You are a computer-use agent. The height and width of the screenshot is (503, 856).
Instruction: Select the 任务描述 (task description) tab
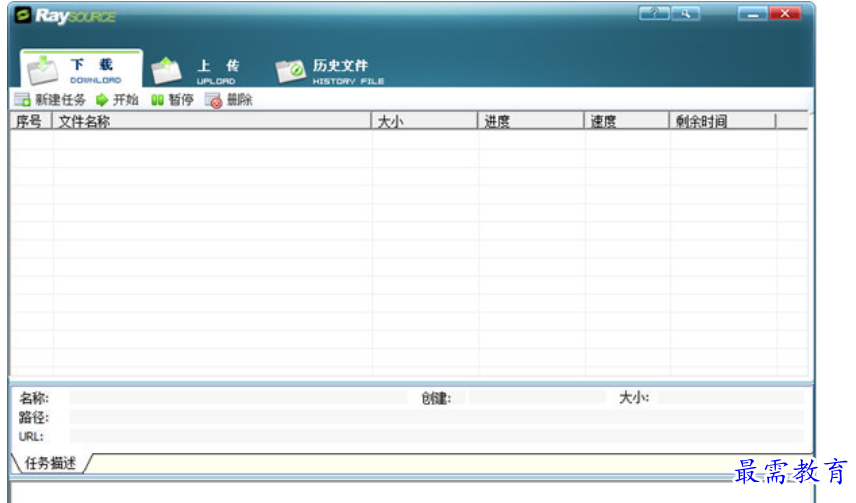pos(50,463)
